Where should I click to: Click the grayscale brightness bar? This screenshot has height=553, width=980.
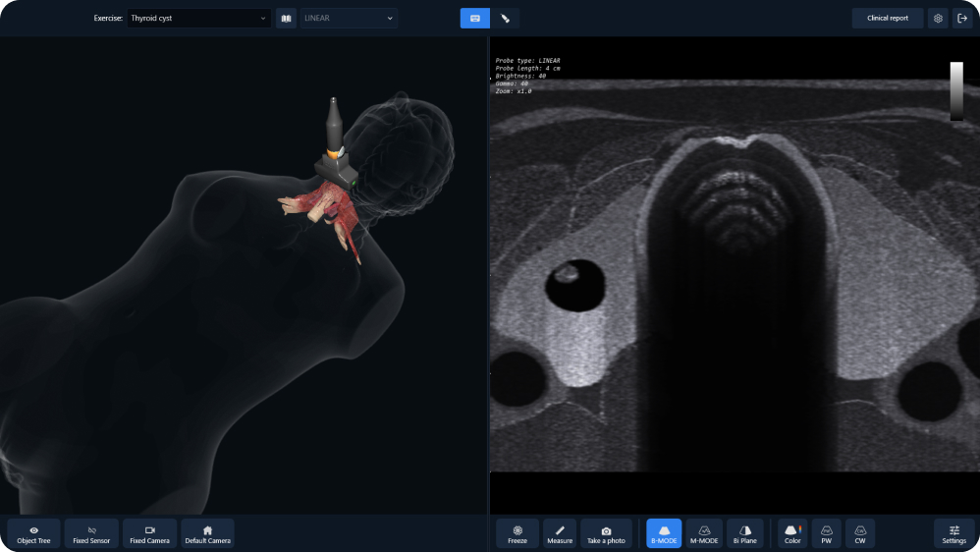(956, 90)
